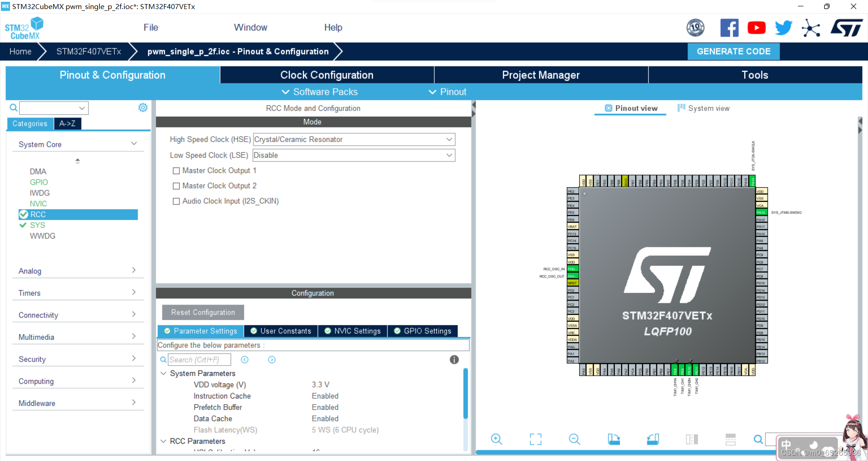Viewport: 868px width, 461px height.
Task: Click the parameter Search (Ctrl+F) field
Action: [199, 360]
